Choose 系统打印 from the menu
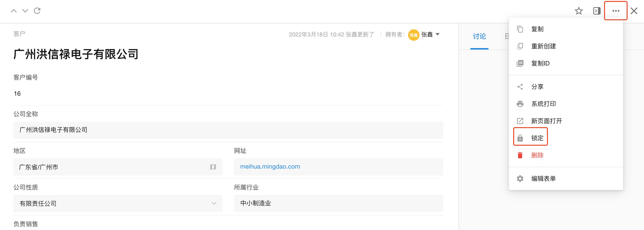The width and height of the screenshot is (644, 230). tap(543, 104)
